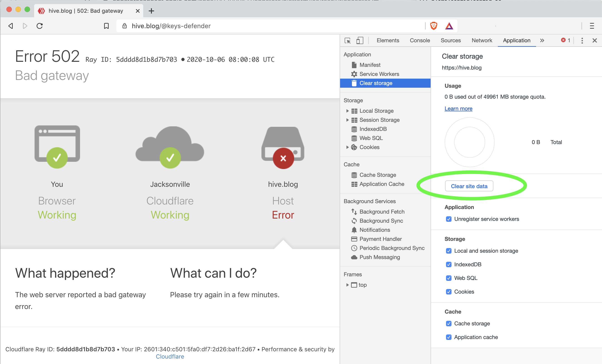Follow the Cloudflare link in the footer
Viewport: 602px width, 364px height.
coord(170,357)
